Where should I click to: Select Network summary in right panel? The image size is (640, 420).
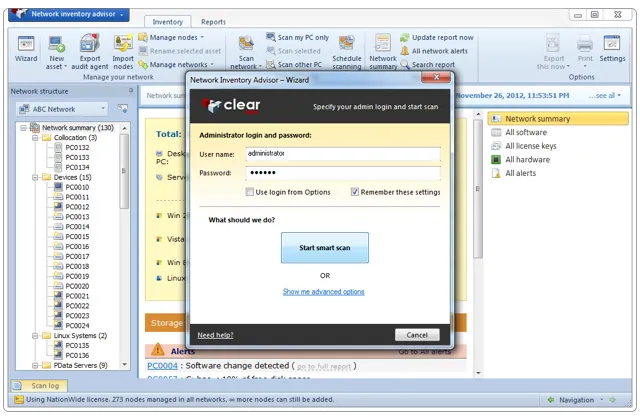point(558,119)
